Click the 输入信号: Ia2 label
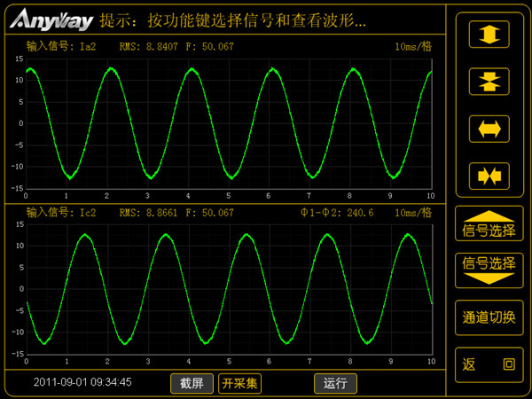This screenshot has height=399, width=532. tap(61, 46)
